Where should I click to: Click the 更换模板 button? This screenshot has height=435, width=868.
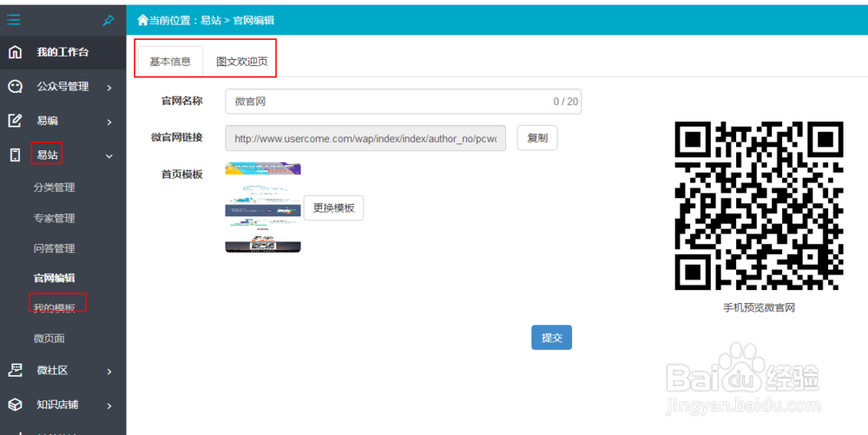[x=334, y=208]
